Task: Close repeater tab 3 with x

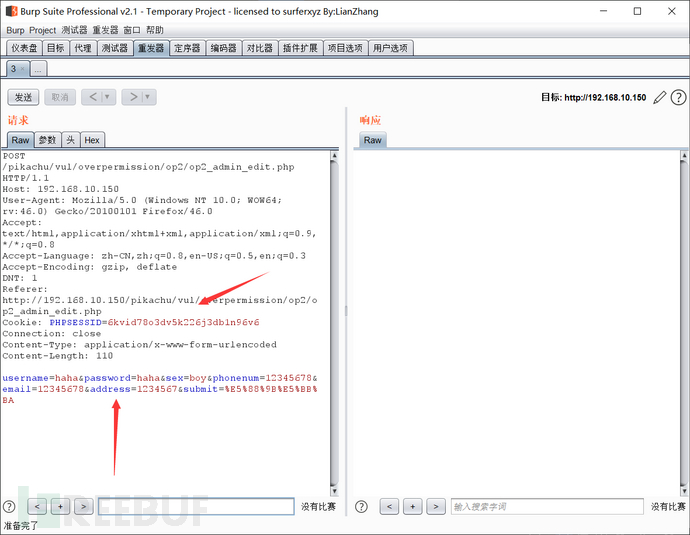Action: pos(22,69)
